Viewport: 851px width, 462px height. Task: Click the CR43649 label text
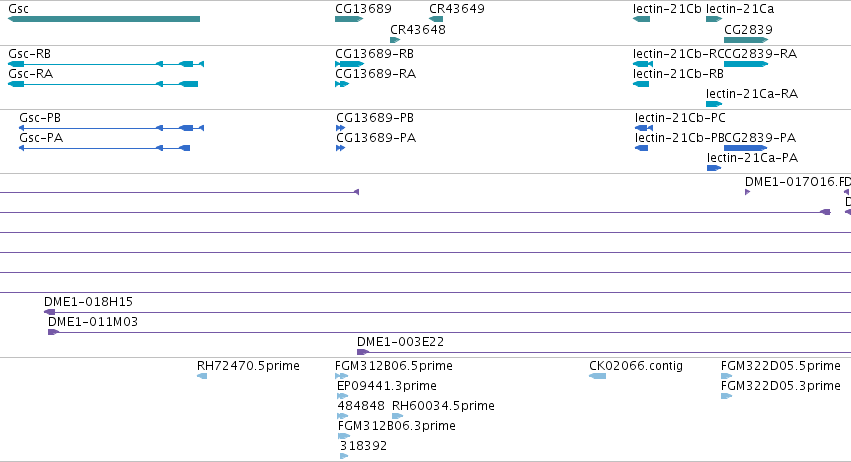pyautogui.click(x=457, y=9)
